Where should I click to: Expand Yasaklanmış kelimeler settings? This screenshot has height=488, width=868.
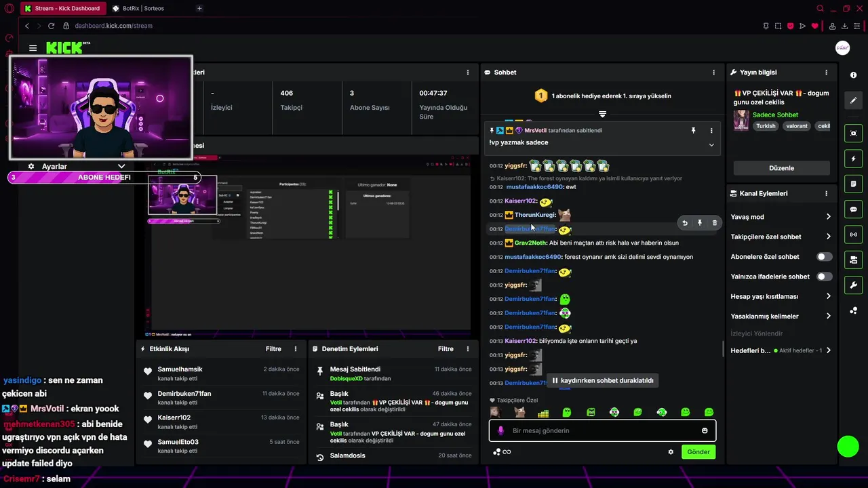click(x=828, y=316)
